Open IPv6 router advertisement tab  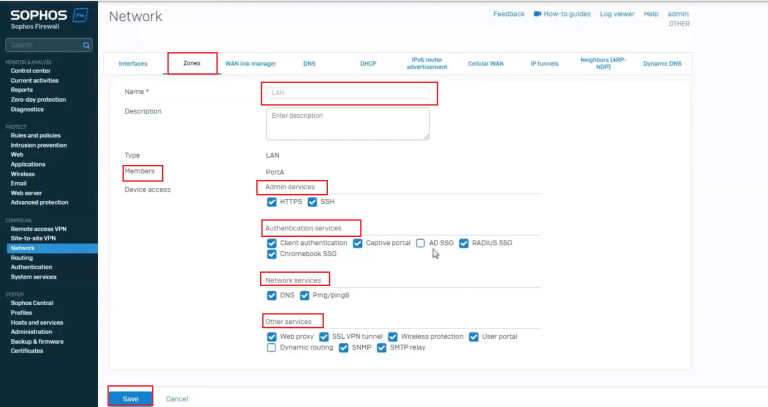[x=427, y=63]
